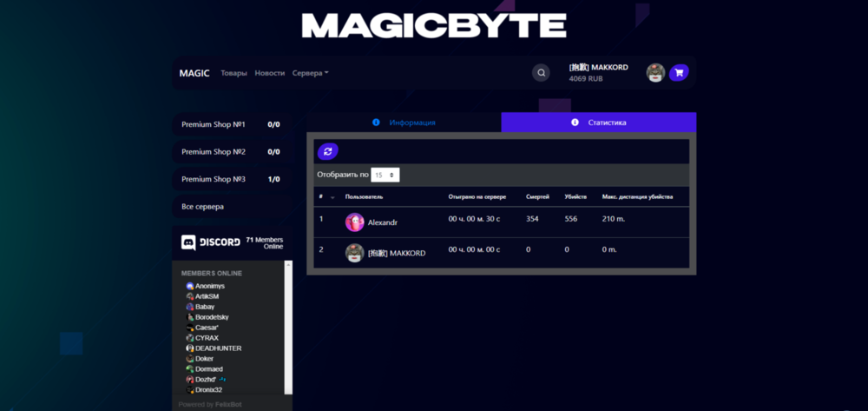Screen dimensions: 868x411
Task: Click the sort arrow beside # column
Action: tap(332, 197)
